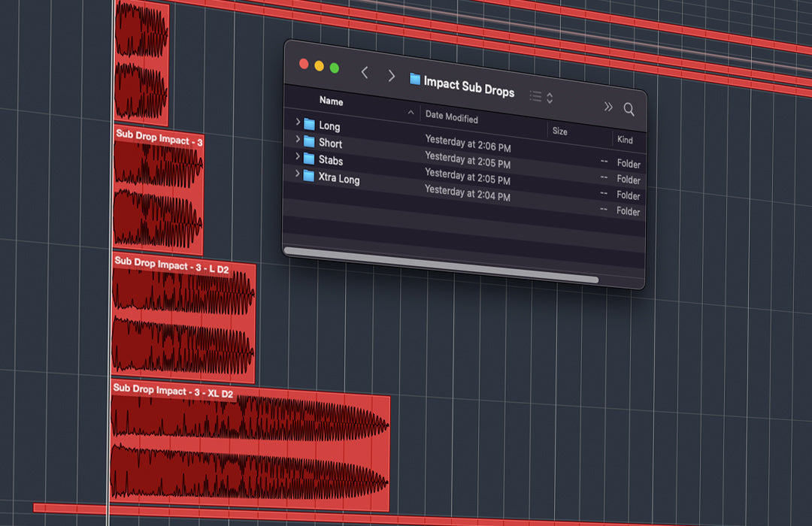This screenshot has width=812, height=526.
Task: Select the Sub Drop Impact - 3 - L D2 clip
Action: coord(183,323)
